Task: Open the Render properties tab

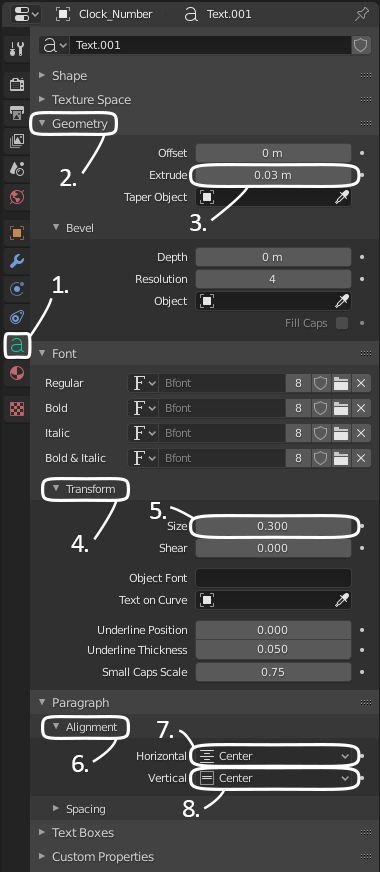Action: pyautogui.click(x=17, y=85)
